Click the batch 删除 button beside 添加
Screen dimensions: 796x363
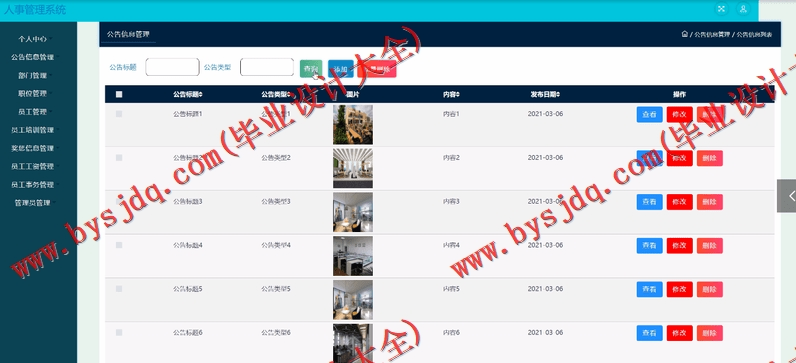pos(377,69)
